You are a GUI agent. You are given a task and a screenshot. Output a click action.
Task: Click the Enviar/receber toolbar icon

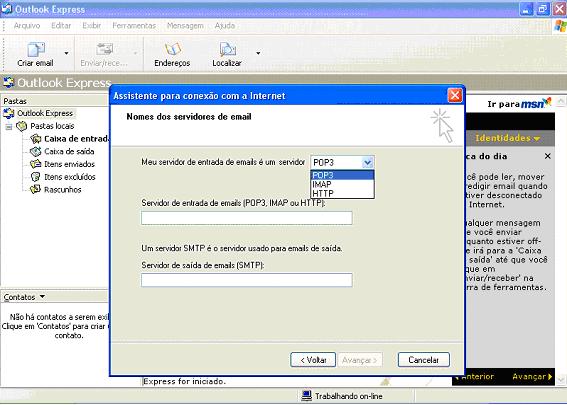104,50
